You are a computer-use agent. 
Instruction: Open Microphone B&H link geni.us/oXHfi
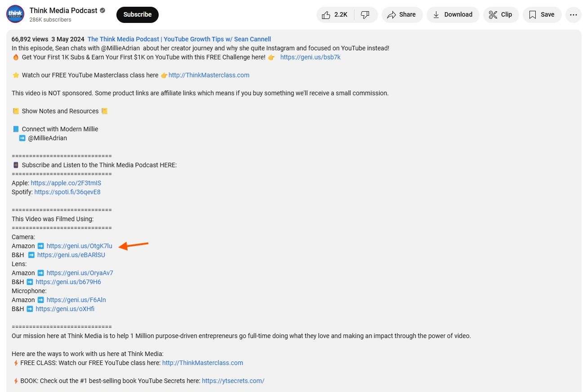pyautogui.click(x=65, y=309)
